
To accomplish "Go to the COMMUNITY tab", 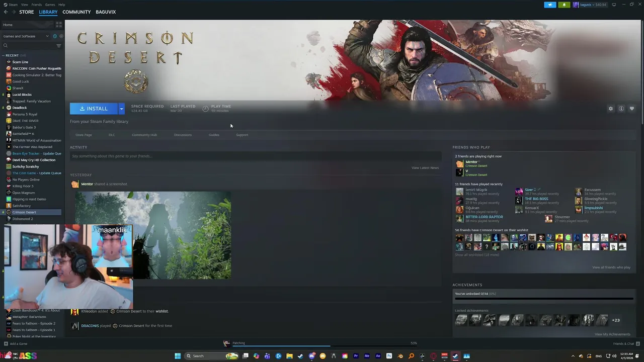I will (x=76, y=12).
